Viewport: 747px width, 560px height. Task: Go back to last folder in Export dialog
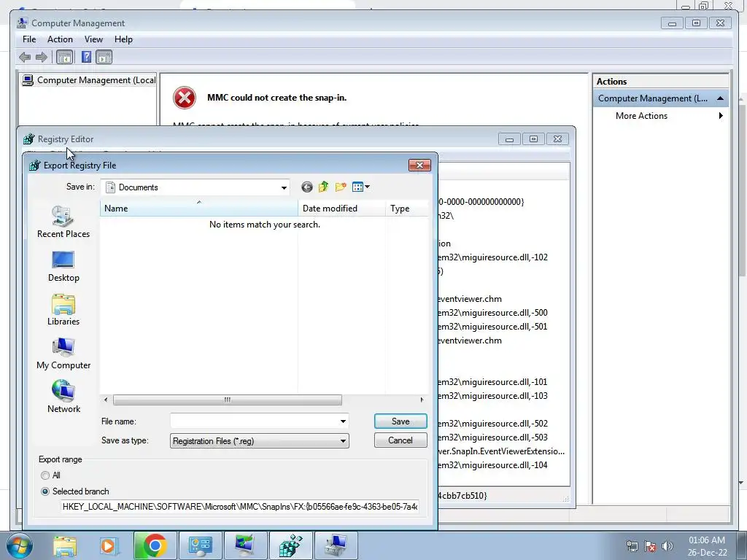(307, 187)
